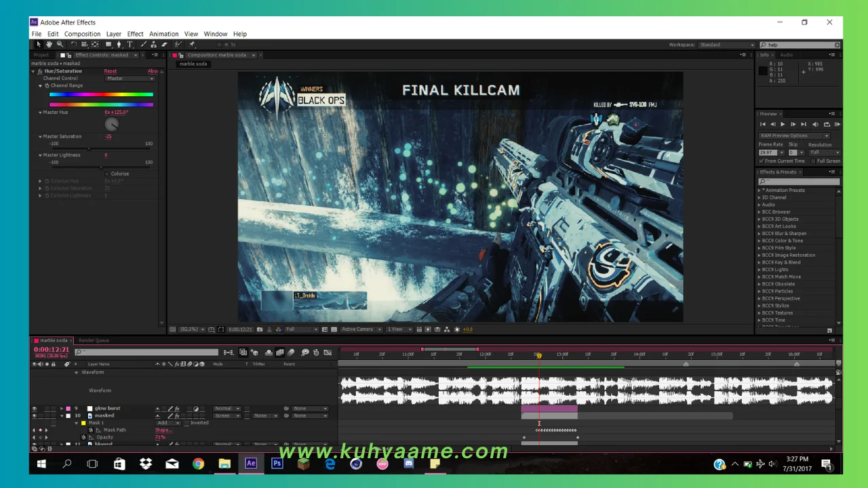The width and height of the screenshot is (868, 488).
Task: Open the Animation menu
Action: 163,34
